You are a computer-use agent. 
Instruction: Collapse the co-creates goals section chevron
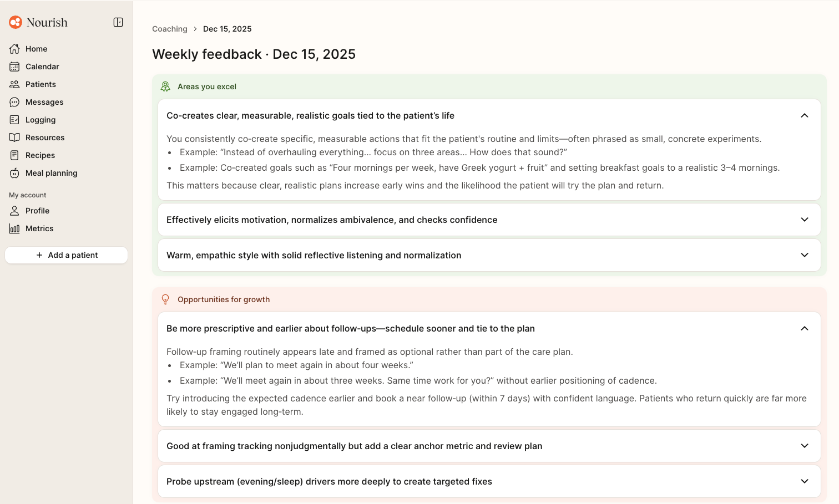coord(805,115)
